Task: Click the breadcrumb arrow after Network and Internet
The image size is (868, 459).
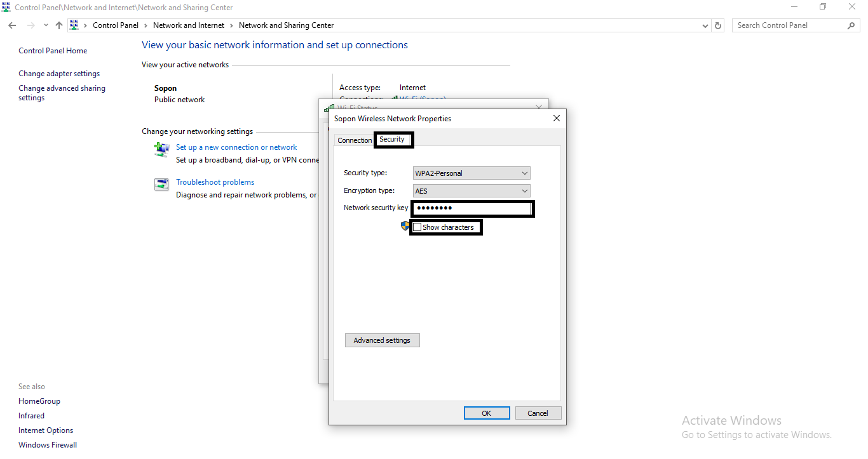Action: tap(232, 25)
